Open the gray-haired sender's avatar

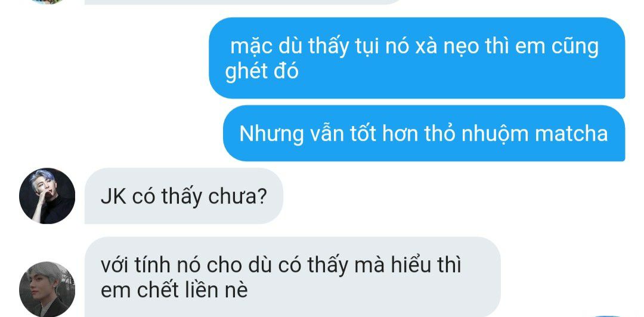point(47,289)
